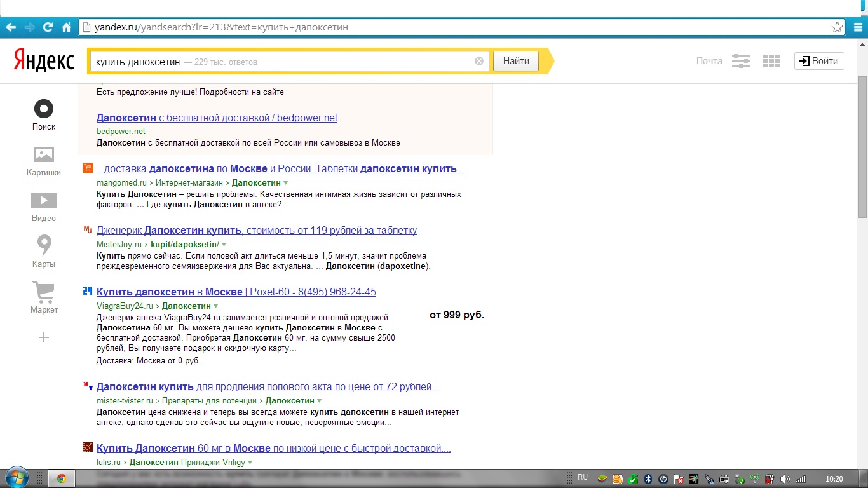
Task: Open Yandex search settings sliders icon
Action: pyautogui.click(x=741, y=61)
